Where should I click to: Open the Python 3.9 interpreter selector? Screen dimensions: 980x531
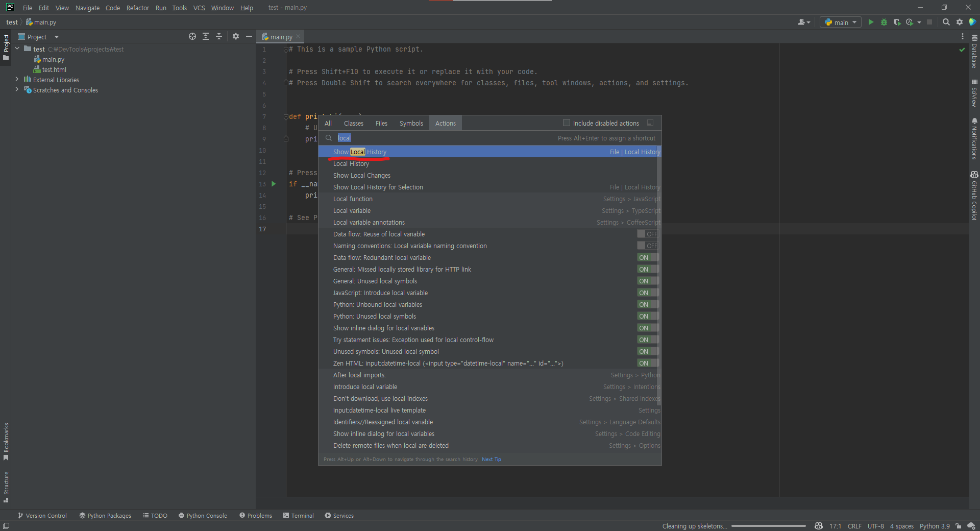pyautogui.click(x=935, y=526)
